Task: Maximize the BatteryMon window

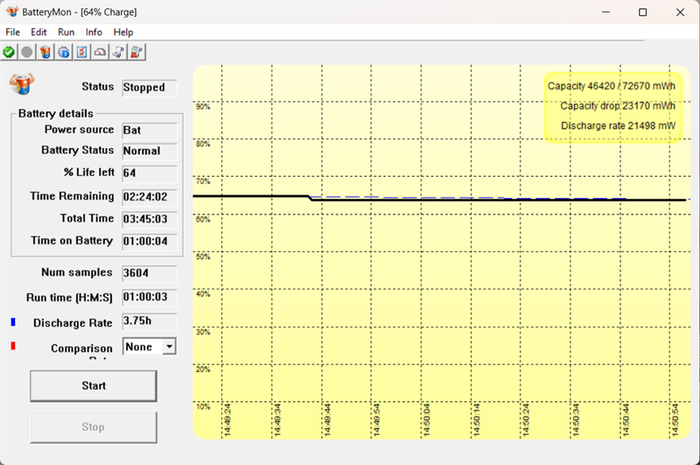Action: click(642, 12)
